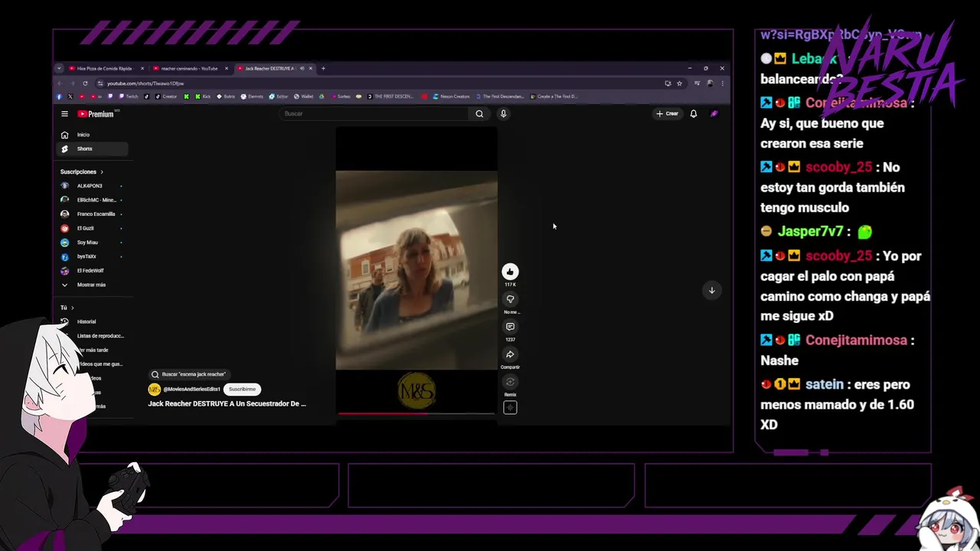Screen dimensions: 980x551
Task: Open the Remix option
Action: 510,382
